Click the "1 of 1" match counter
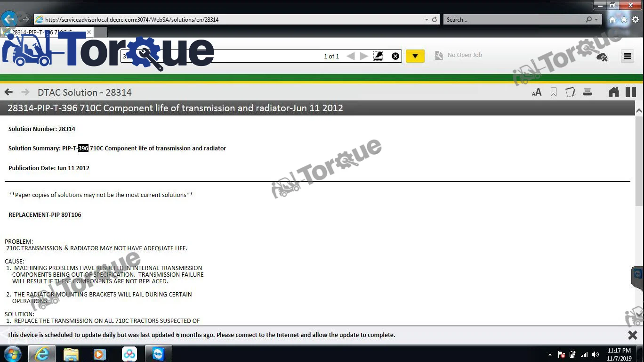644x362 pixels. tap(331, 56)
